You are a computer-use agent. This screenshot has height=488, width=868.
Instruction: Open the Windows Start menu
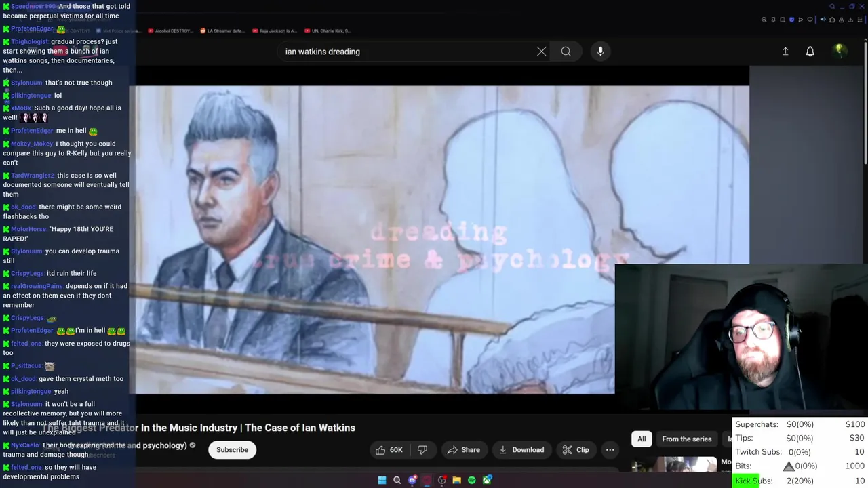(x=382, y=480)
